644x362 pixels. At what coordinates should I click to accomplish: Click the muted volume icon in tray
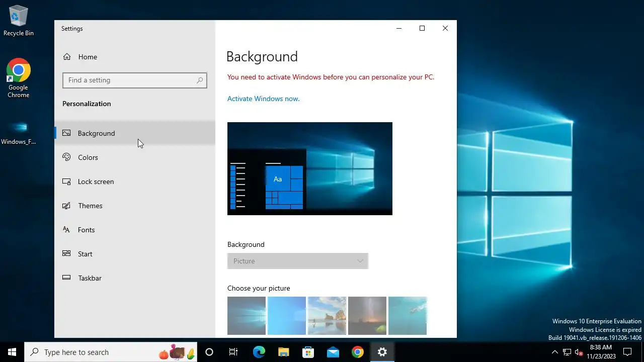(579, 352)
